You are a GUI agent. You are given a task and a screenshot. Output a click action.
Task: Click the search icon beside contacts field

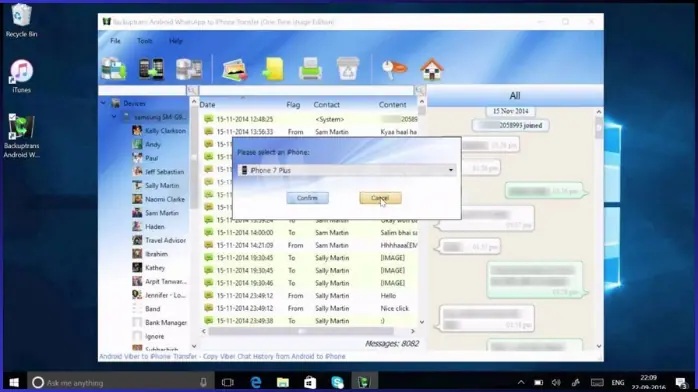click(192, 90)
